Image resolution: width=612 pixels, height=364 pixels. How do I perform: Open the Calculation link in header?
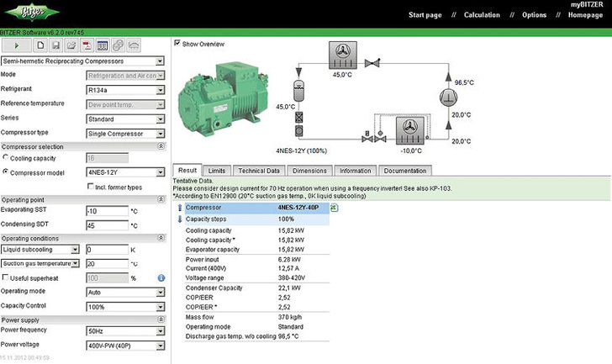(x=482, y=15)
